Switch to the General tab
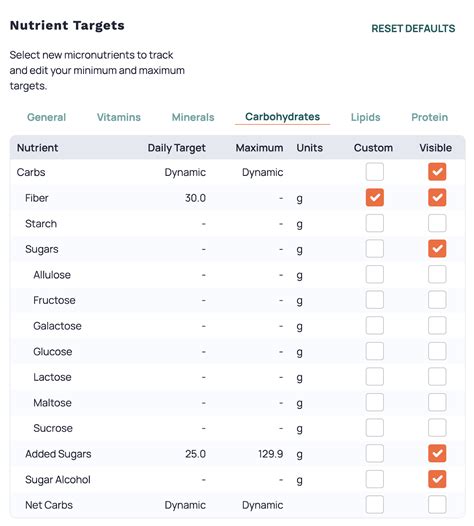 pos(46,117)
